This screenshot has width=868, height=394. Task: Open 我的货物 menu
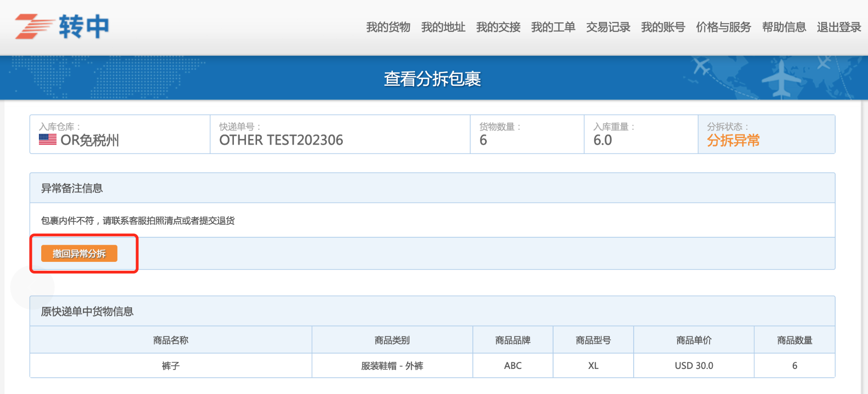[x=388, y=27]
